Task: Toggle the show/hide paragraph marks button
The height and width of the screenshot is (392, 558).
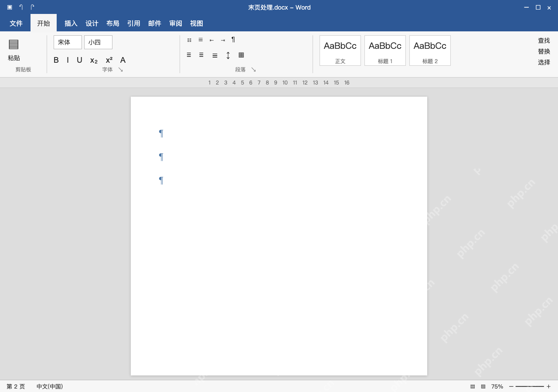Action: click(233, 40)
